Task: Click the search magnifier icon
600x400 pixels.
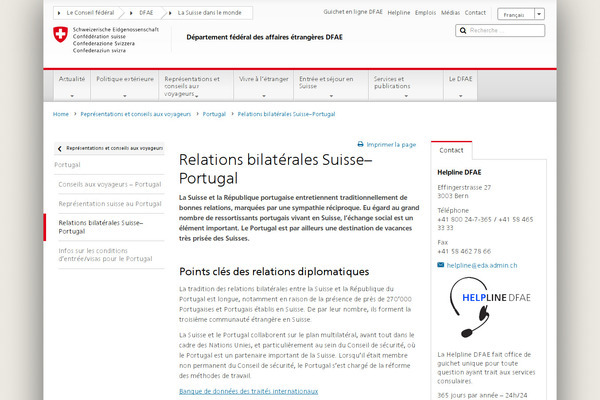Action: (462, 31)
